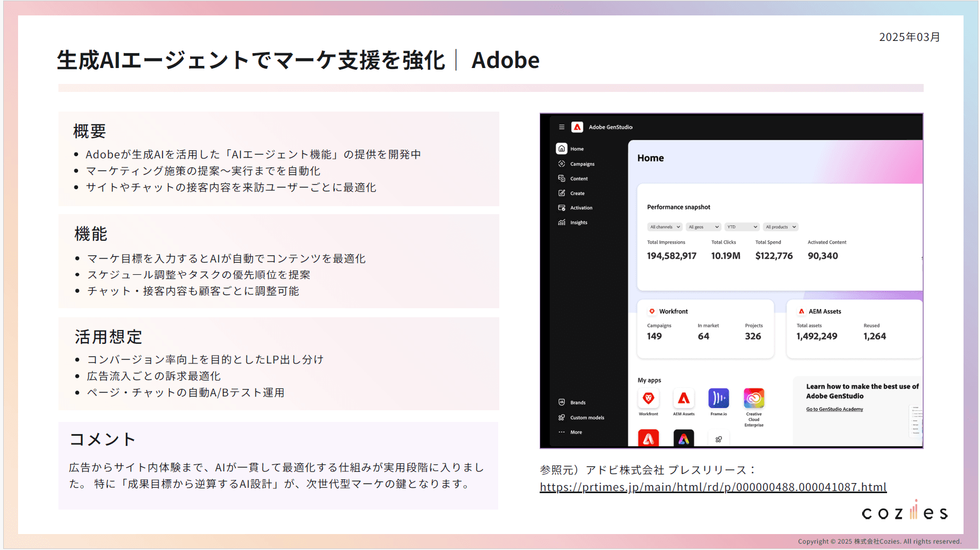Click the Adobe logo beside GenStudio title

pos(577,127)
